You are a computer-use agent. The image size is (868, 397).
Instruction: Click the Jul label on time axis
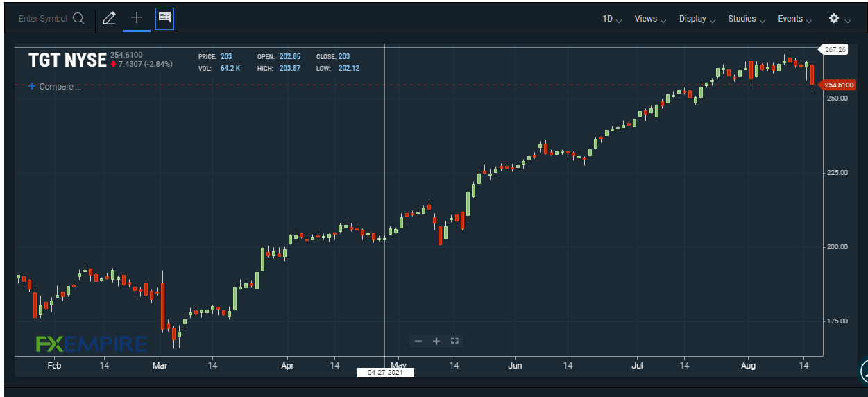[x=638, y=364]
